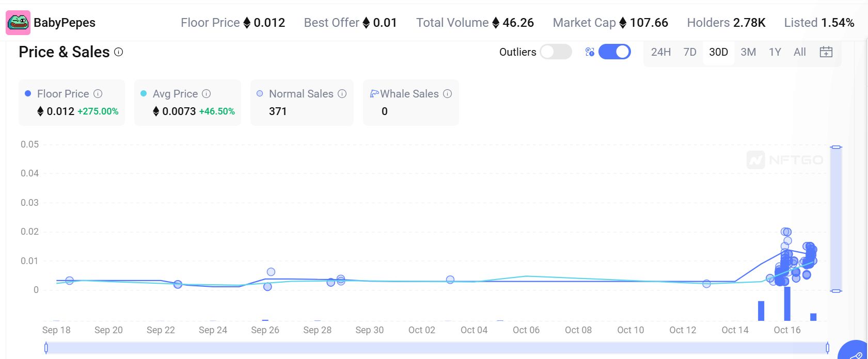
Task: Click the Normal Sales info icon
Action: pyautogui.click(x=342, y=94)
